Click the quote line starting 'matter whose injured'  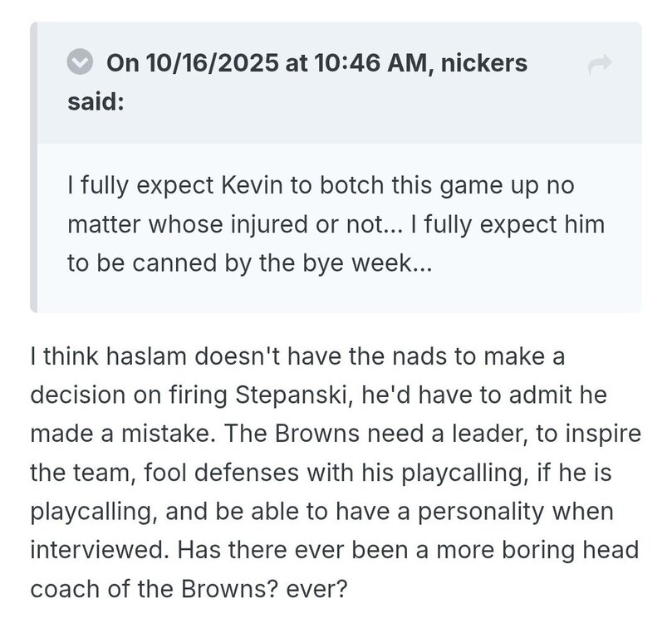tap(336, 224)
